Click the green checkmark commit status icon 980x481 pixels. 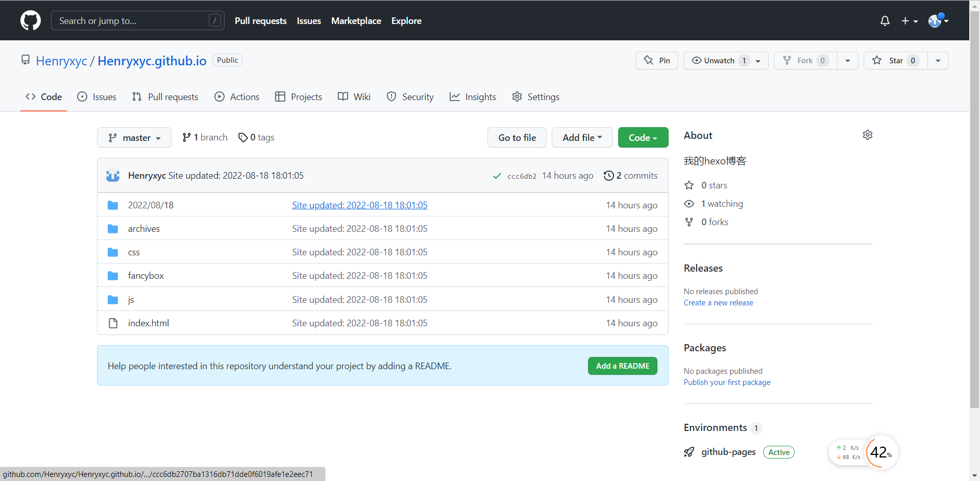click(x=497, y=176)
